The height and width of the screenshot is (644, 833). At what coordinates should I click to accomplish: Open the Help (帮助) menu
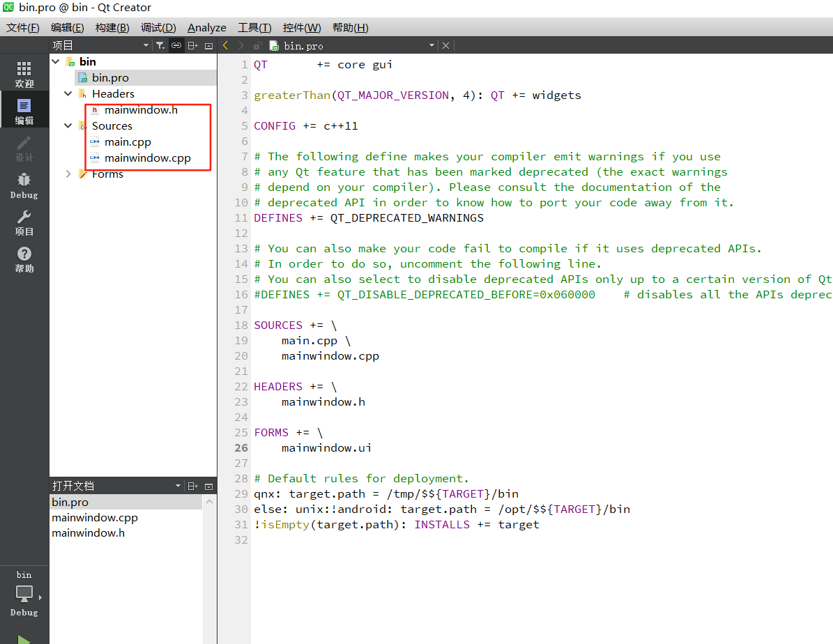[x=350, y=28]
